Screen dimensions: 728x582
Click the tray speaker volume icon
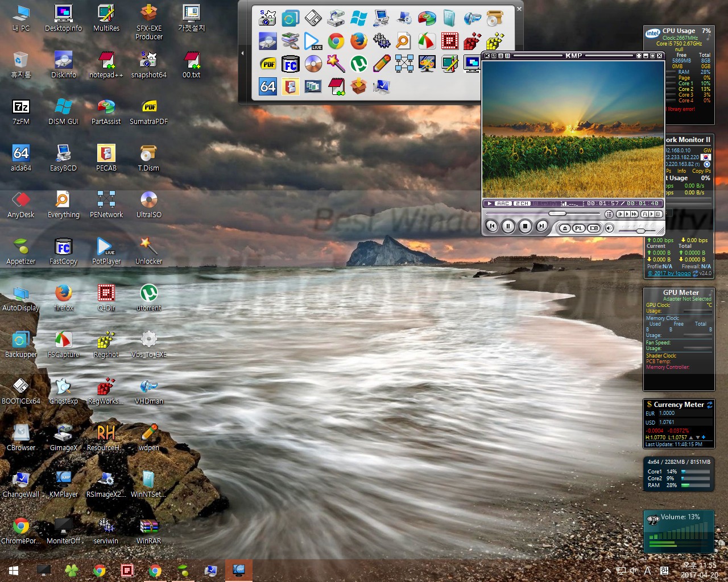634,571
